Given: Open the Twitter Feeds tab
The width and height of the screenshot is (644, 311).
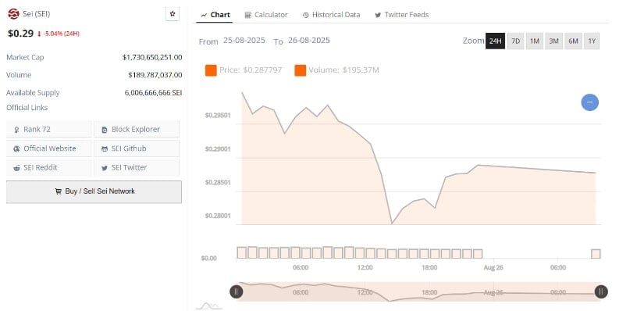Looking at the screenshot, I should coord(402,15).
